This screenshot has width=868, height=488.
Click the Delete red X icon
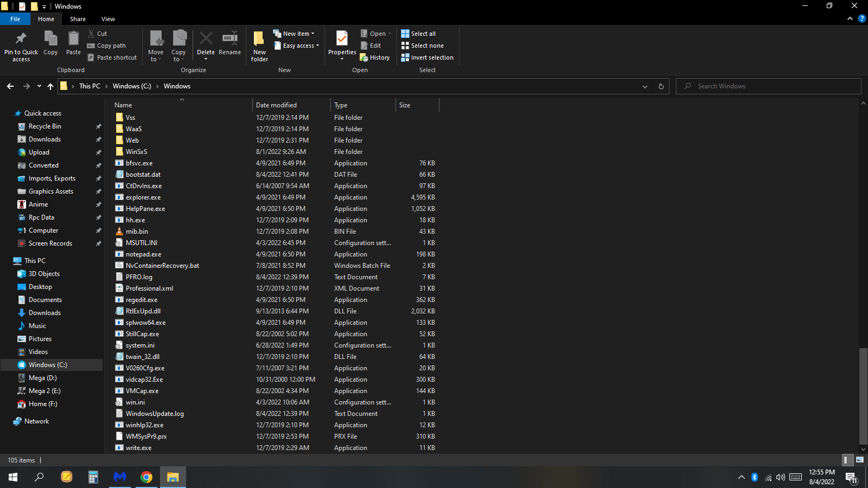pos(206,38)
